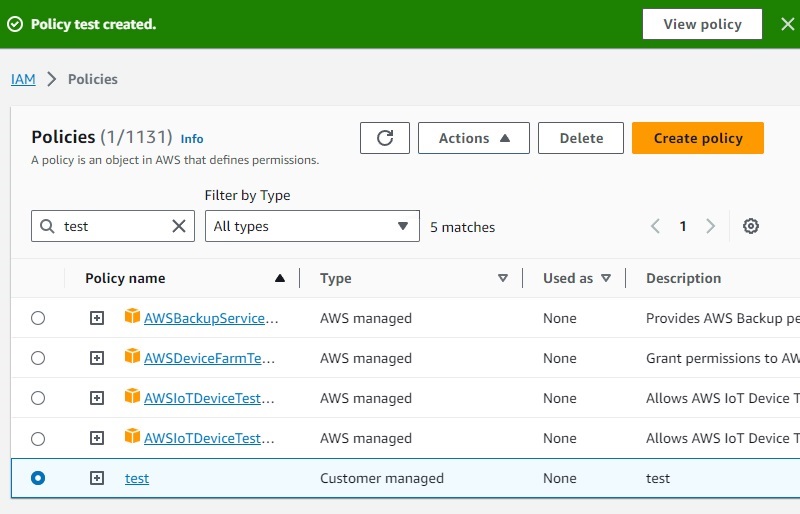Select the first AWSIoTDeviceTest policy radio button

[x=38, y=398]
